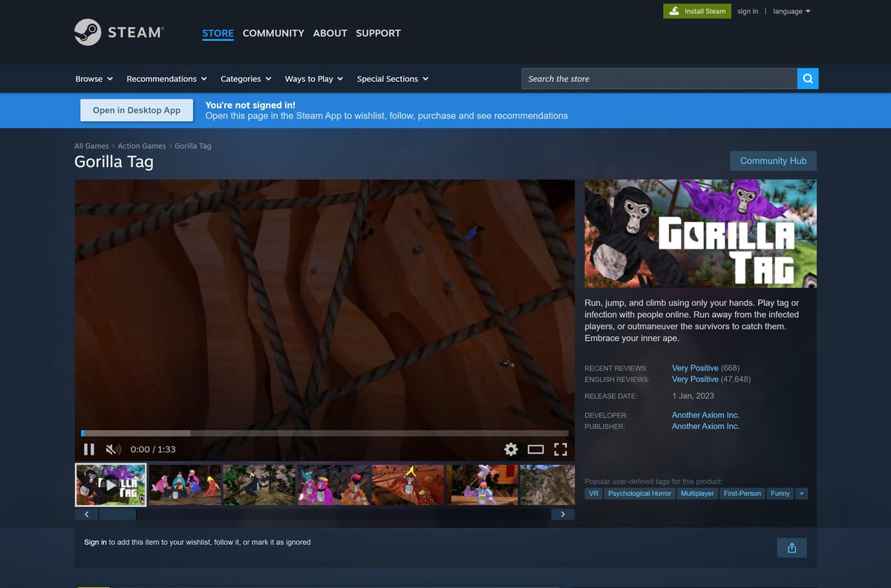Select the sixth screenshot thumbnail

(482, 485)
